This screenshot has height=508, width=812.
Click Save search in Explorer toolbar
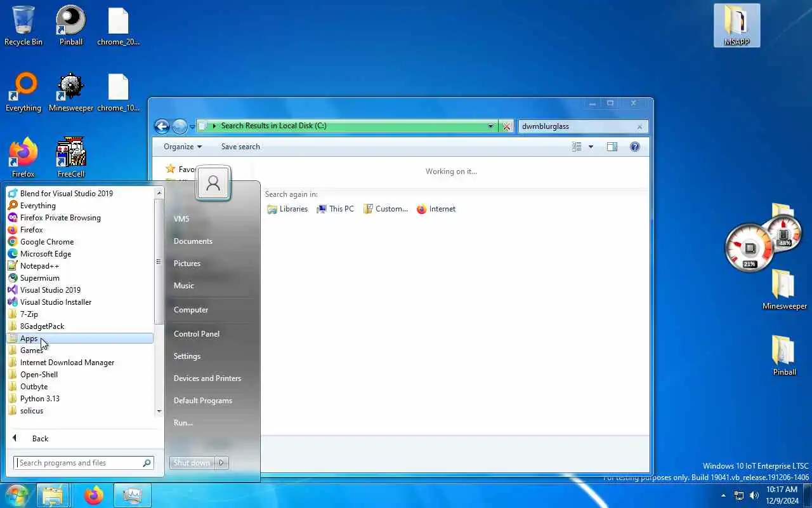coord(240,147)
